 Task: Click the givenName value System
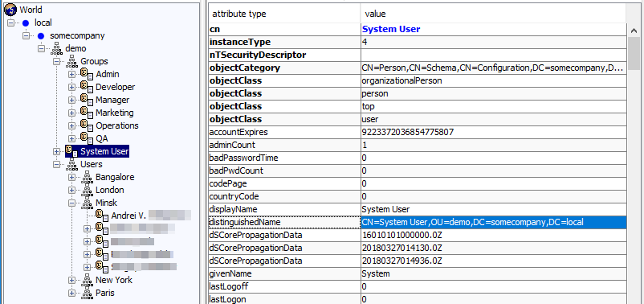pos(376,273)
